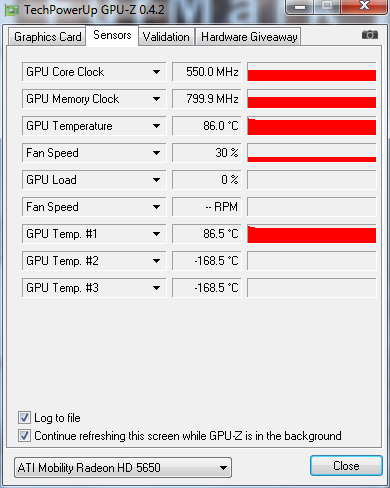This screenshot has width=390, height=488.
Task: Disable continue refreshing in background checkbox
Action: (24, 436)
